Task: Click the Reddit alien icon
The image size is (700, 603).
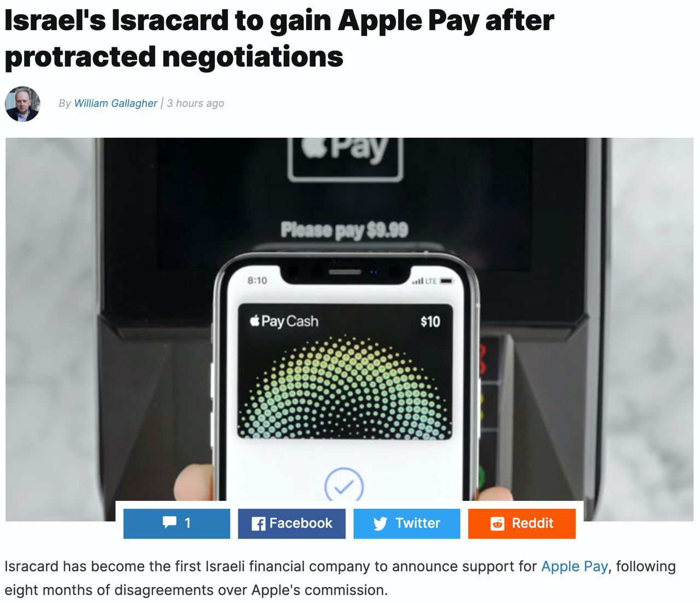Action: [x=497, y=524]
